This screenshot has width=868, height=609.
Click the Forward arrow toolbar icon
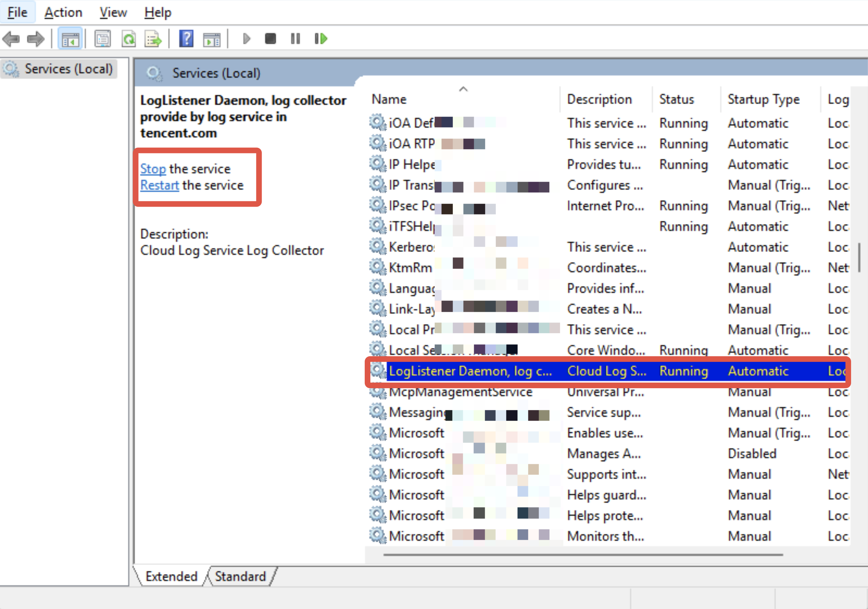click(36, 39)
